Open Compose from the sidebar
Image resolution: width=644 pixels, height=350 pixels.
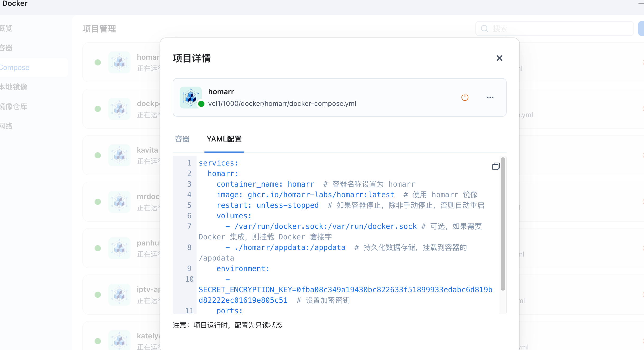(15, 67)
